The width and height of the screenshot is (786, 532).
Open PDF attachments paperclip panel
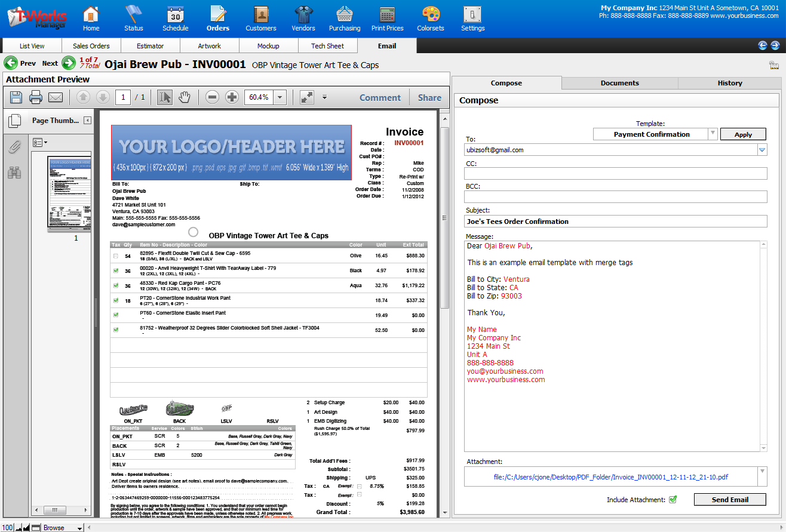pos(14,147)
